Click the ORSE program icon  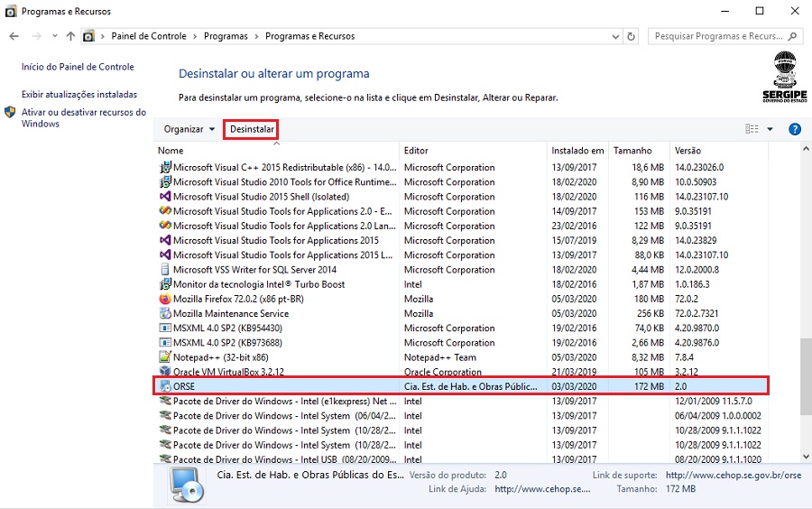tap(165, 386)
